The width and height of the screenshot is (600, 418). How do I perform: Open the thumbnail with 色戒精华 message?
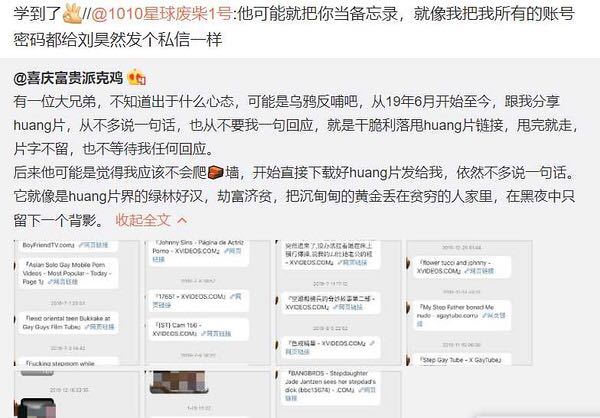[339, 302]
